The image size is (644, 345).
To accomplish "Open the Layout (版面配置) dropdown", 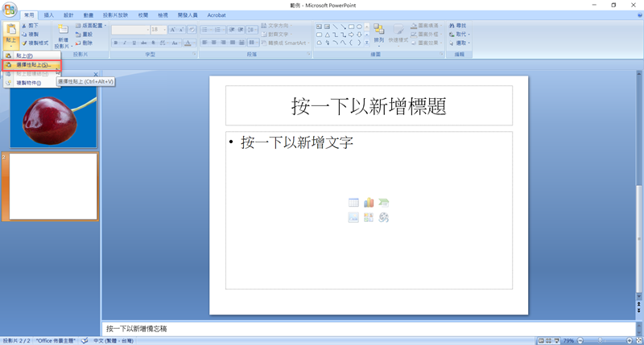I will [x=91, y=26].
